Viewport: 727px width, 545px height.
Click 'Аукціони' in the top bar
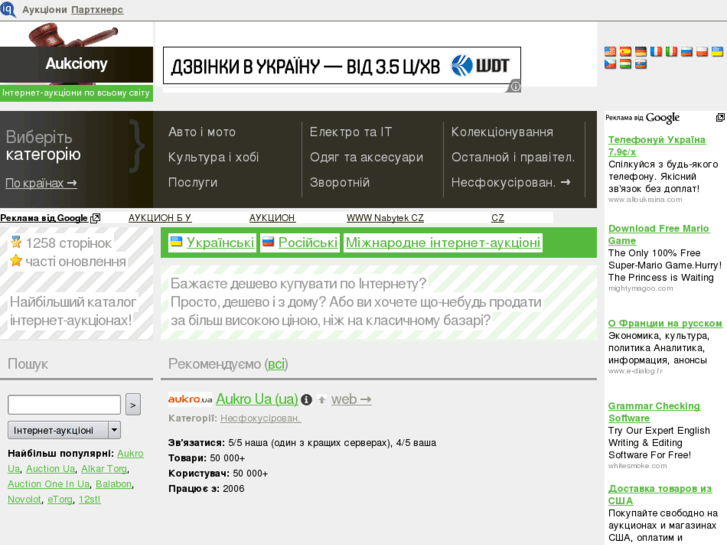45,10
